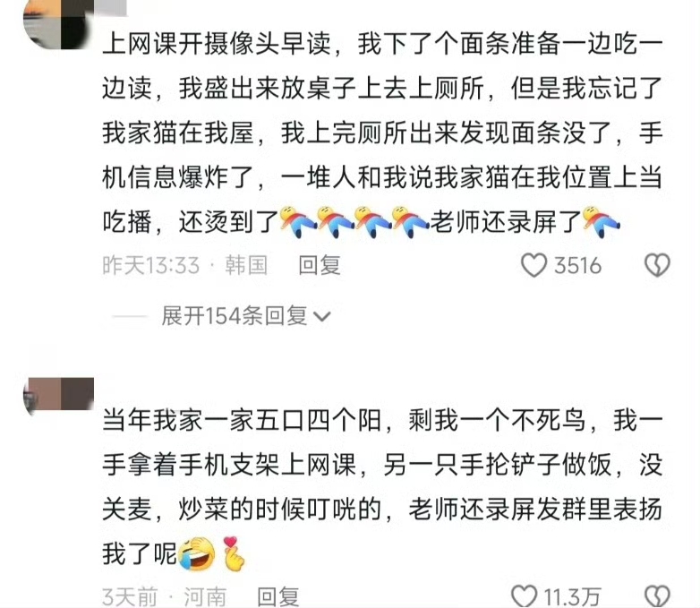This screenshot has width=700, height=608.
Task: Like the cat noodle comment via heart icon
Action: pyautogui.click(x=534, y=265)
